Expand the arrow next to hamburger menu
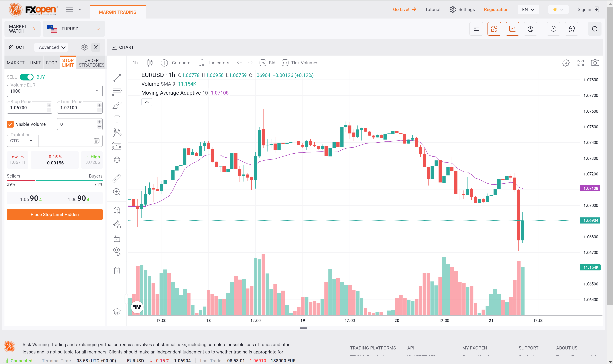This screenshot has height=364, width=613. [x=80, y=10]
